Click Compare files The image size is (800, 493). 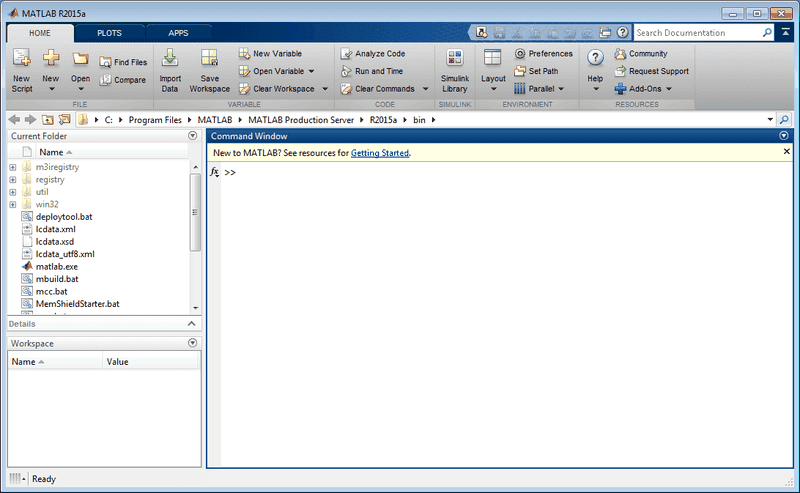(x=123, y=80)
